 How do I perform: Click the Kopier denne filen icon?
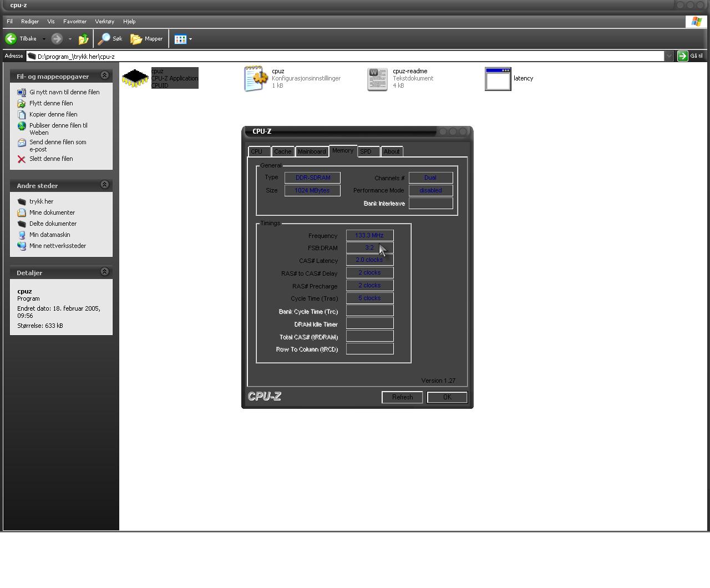(22, 114)
